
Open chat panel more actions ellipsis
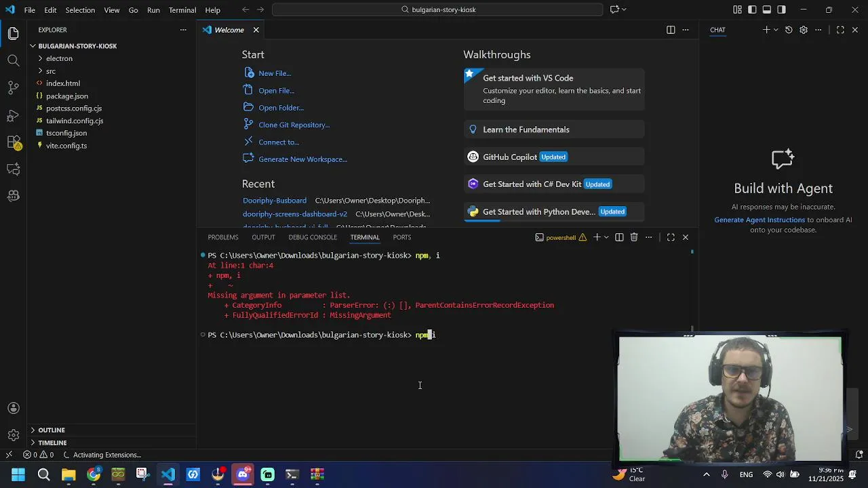pos(818,30)
